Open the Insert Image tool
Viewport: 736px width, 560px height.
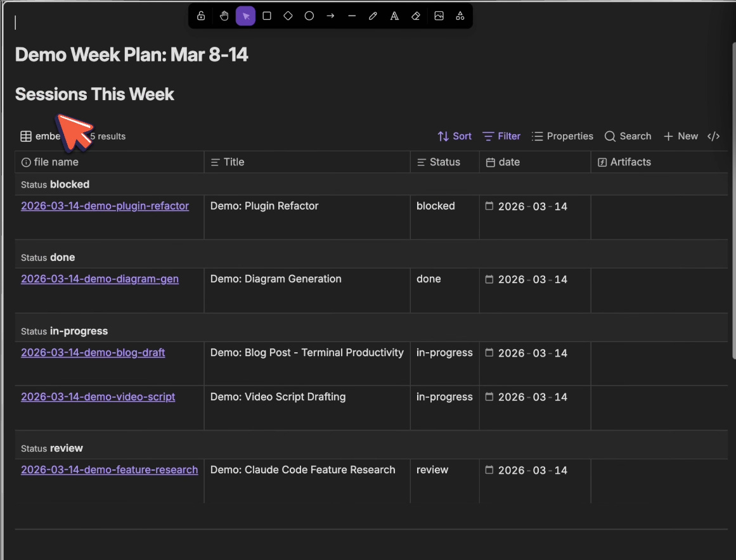click(439, 15)
